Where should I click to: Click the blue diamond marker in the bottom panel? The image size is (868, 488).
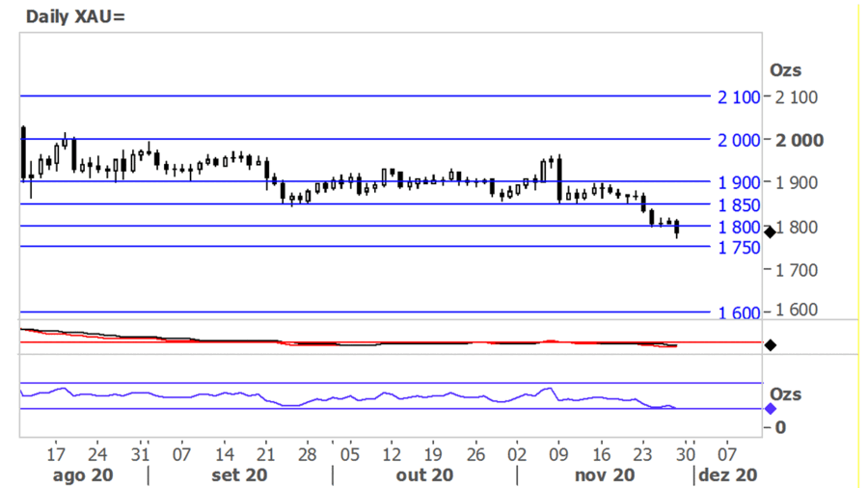(770, 410)
